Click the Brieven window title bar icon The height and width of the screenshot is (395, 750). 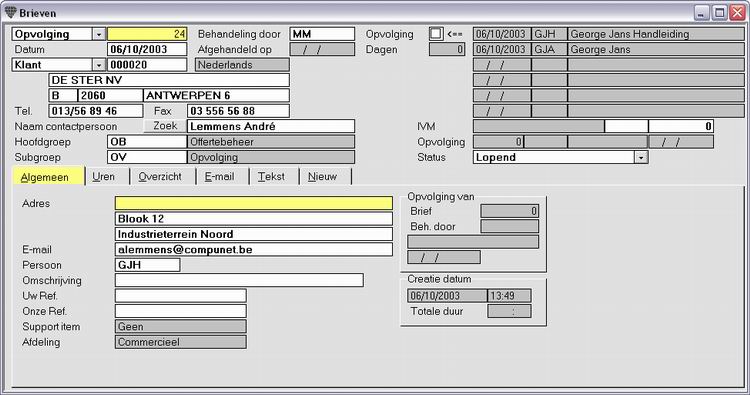coord(11,12)
